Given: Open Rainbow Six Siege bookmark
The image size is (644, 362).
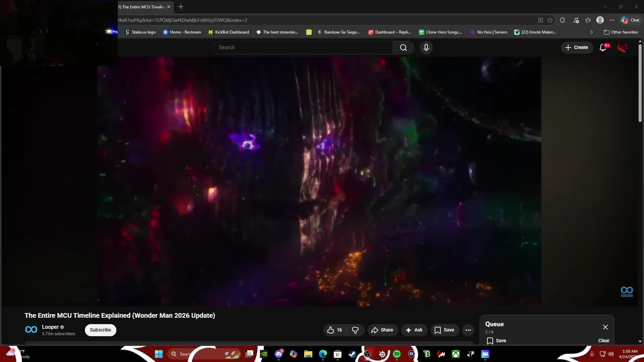Looking at the screenshot, I should click(339, 32).
